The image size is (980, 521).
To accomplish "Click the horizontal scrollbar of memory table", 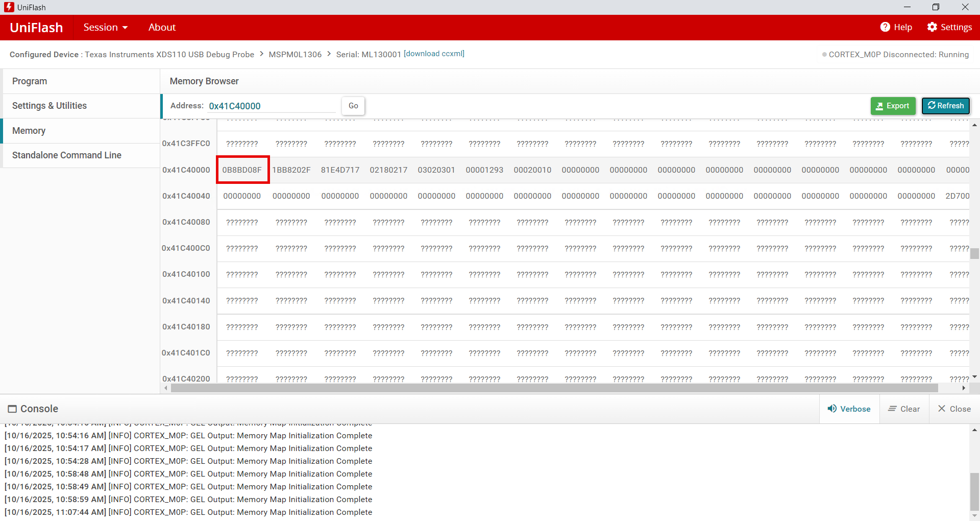I will pos(554,388).
